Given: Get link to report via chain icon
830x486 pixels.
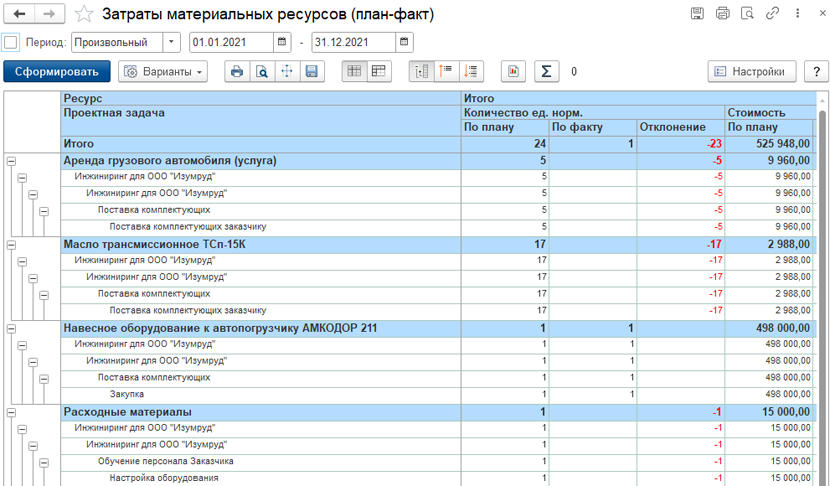Looking at the screenshot, I should pos(772,13).
